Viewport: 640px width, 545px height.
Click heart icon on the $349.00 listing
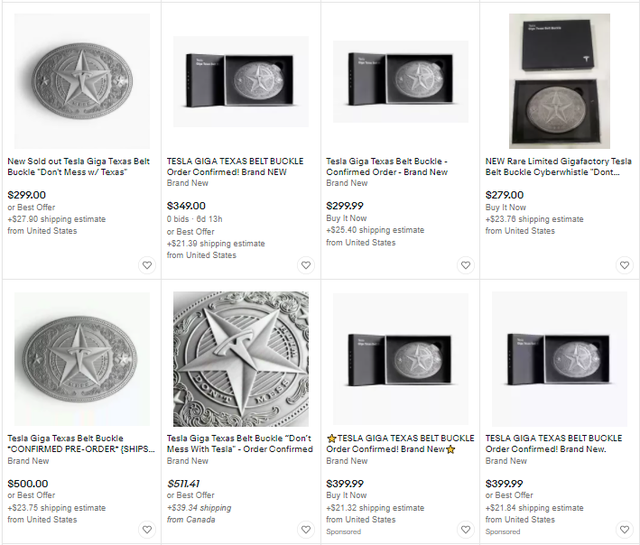coord(306,265)
